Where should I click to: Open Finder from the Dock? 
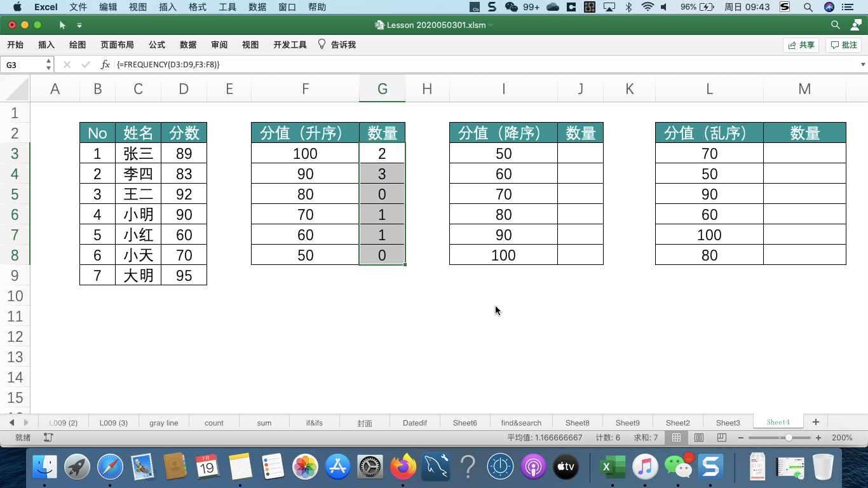pyautogui.click(x=44, y=468)
